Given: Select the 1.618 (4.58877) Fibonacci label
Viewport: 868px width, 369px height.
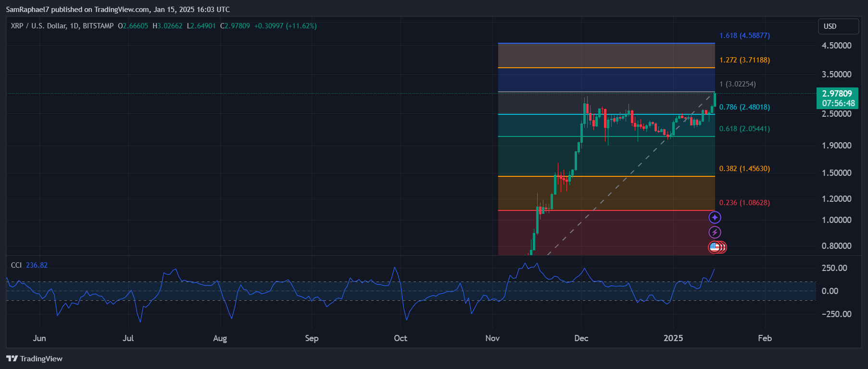Looking at the screenshot, I should (x=744, y=36).
